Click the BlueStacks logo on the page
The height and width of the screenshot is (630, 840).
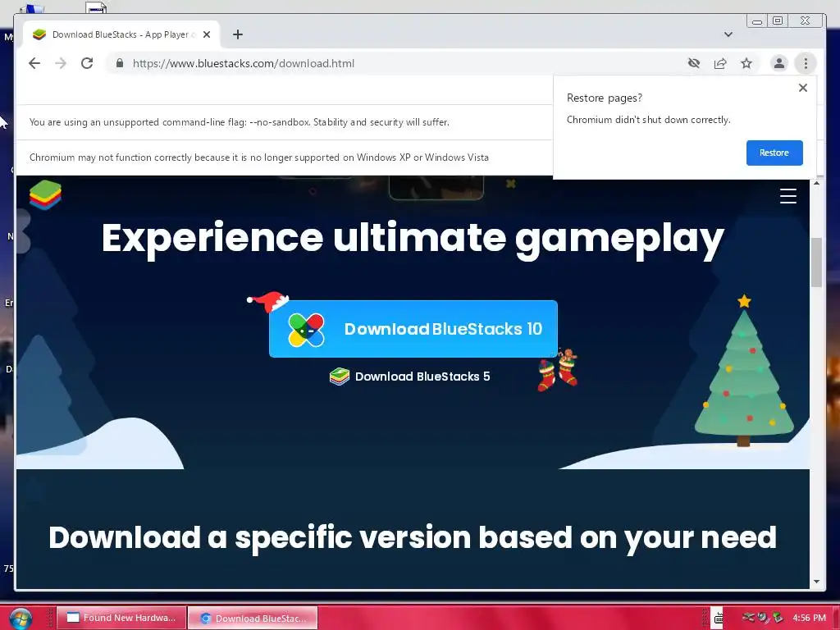click(x=46, y=195)
